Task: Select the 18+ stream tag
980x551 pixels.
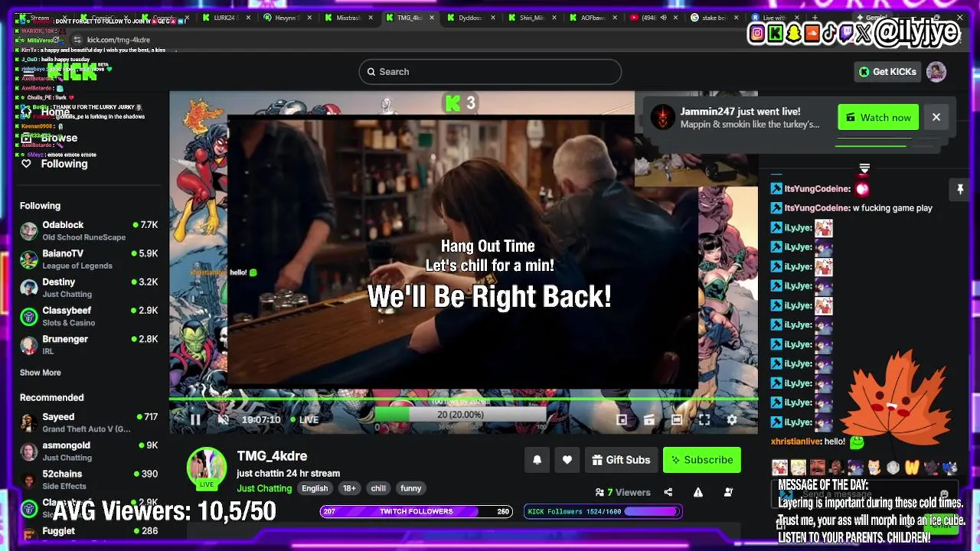Action: pos(349,488)
